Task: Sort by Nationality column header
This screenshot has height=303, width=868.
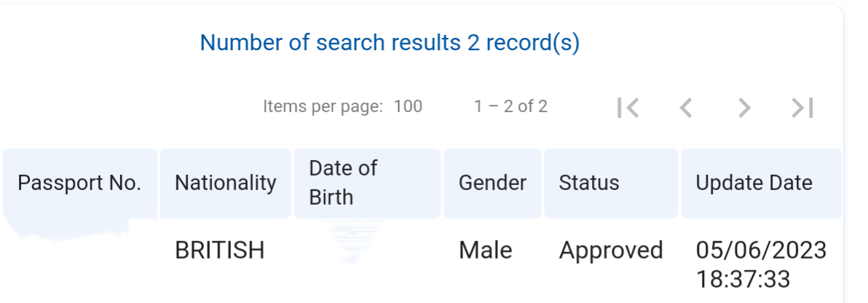Action: (225, 183)
